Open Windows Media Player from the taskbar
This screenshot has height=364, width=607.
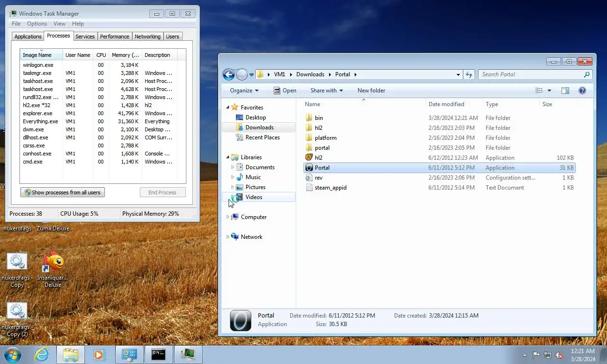99,355
